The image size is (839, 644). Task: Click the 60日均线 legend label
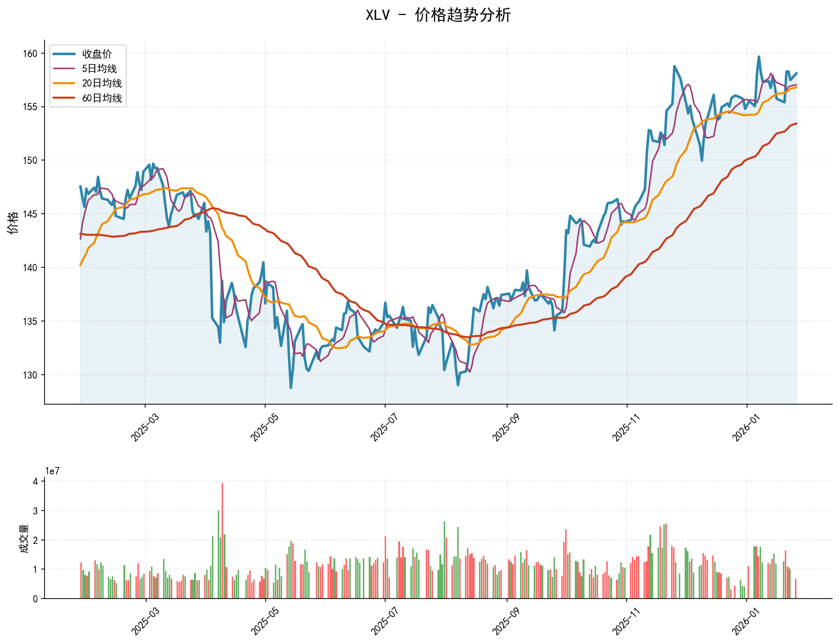pyautogui.click(x=102, y=98)
